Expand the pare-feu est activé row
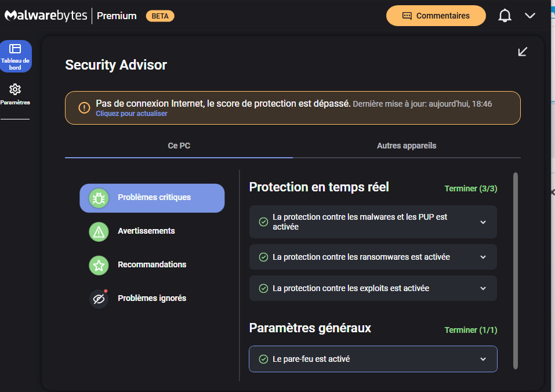Viewport: 555px width, 392px height. click(x=373, y=359)
